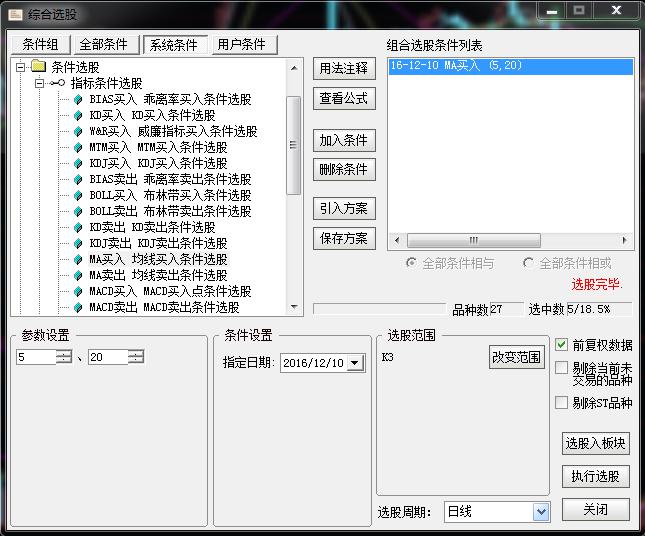Click the condition list horizontal scrollbar thumb
The height and width of the screenshot is (536, 645).
tap(474, 240)
